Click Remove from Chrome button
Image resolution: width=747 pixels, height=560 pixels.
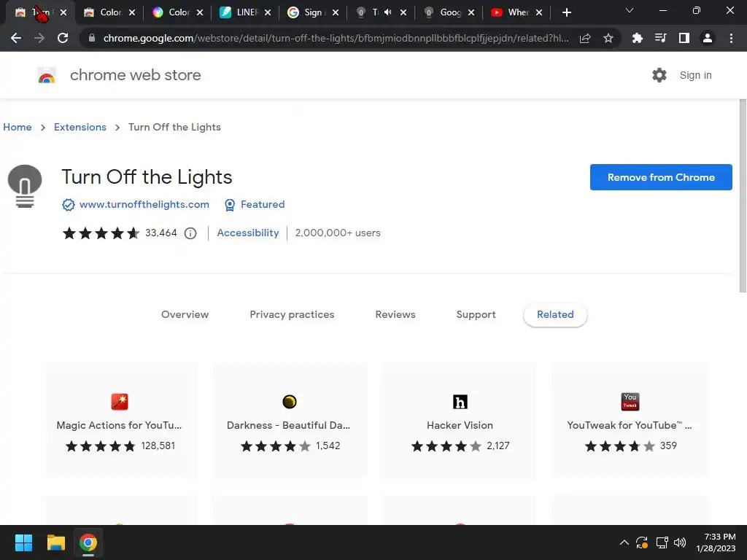click(661, 177)
